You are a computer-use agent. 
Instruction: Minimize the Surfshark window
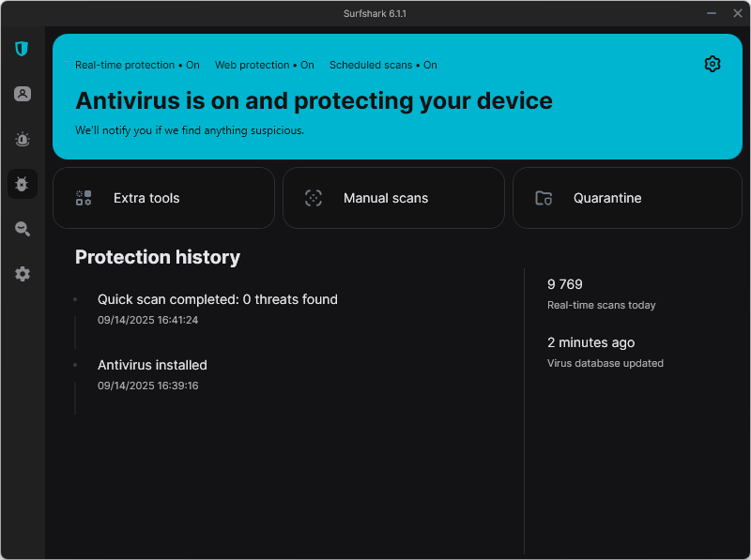(x=711, y=13)
